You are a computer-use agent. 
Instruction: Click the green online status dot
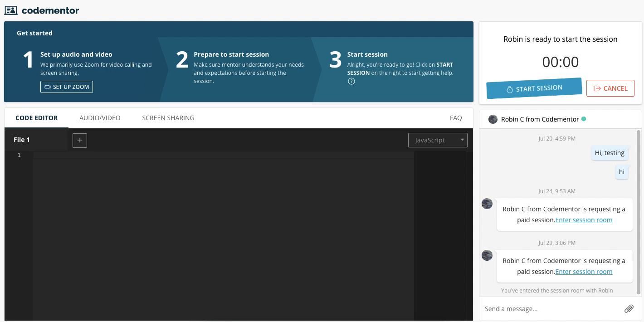(x=584, y=119)
